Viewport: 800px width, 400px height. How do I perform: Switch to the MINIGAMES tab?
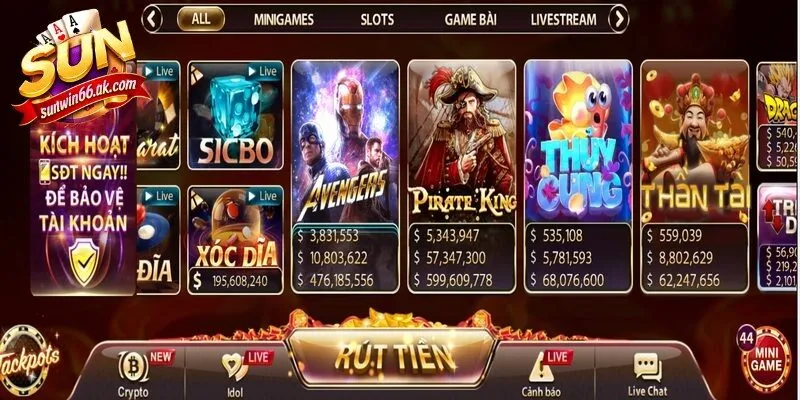point(284,20)
